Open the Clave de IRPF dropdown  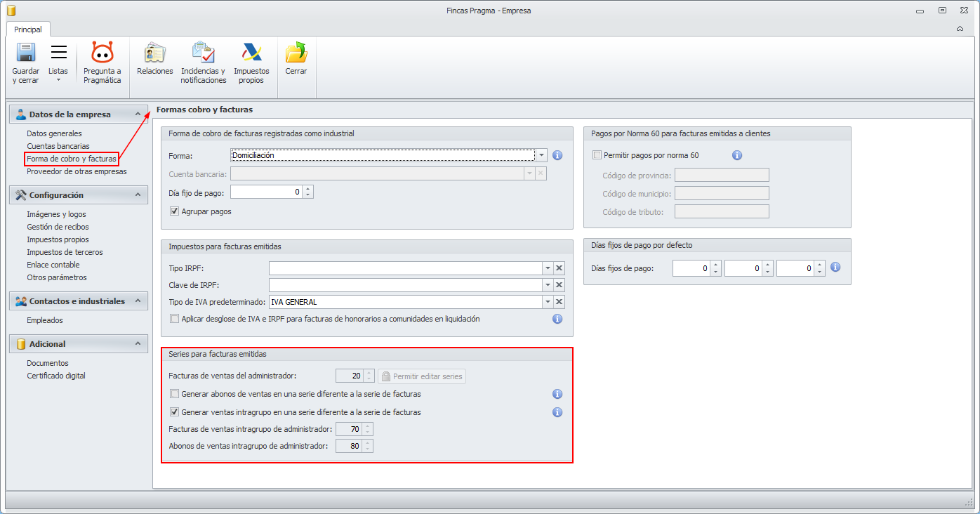[x=548, y=284]
